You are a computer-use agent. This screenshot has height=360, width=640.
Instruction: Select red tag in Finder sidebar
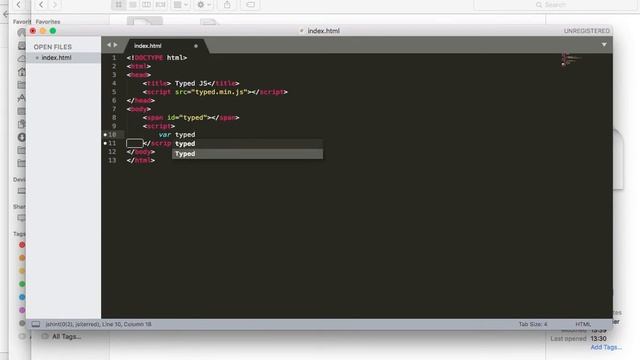(22, 245)
